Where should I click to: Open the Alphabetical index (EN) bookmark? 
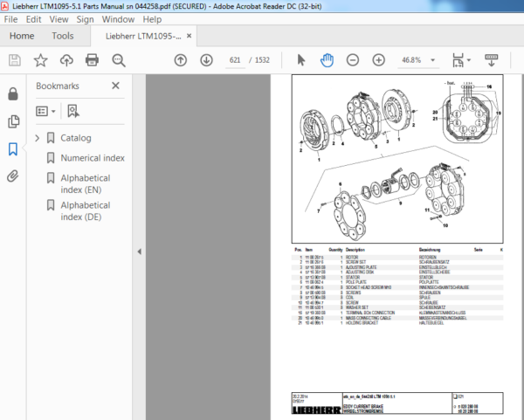[86, 183]
